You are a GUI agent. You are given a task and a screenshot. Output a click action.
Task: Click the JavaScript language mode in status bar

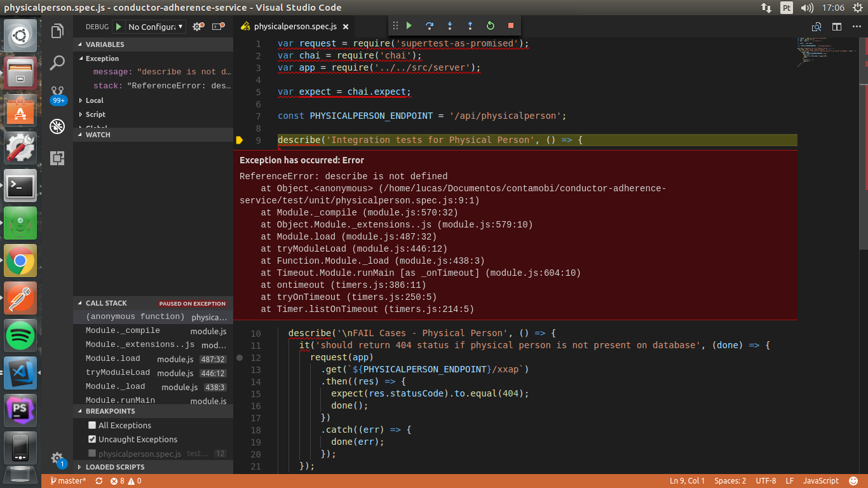(x=820, y=481)
